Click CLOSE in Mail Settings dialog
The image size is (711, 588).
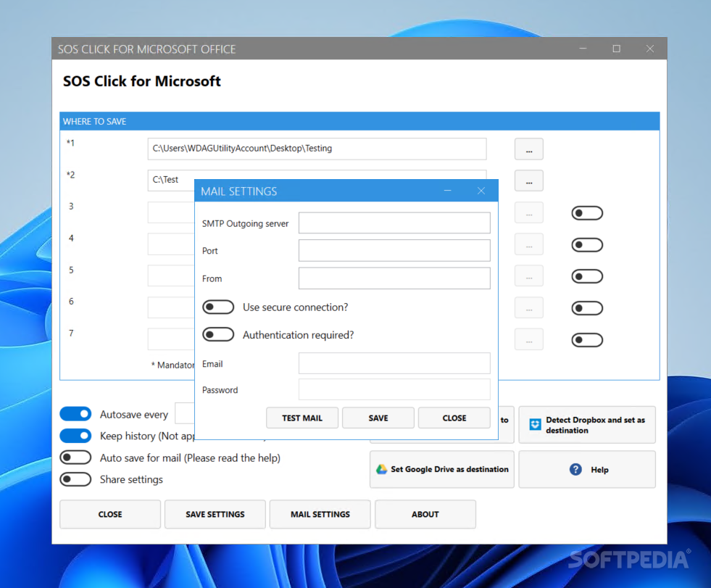(454, 418)
